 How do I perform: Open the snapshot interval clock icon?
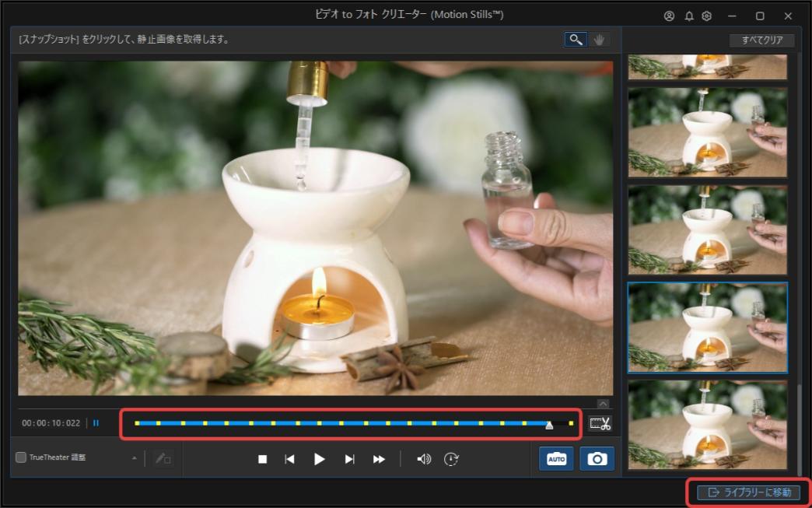coord(450,458)
